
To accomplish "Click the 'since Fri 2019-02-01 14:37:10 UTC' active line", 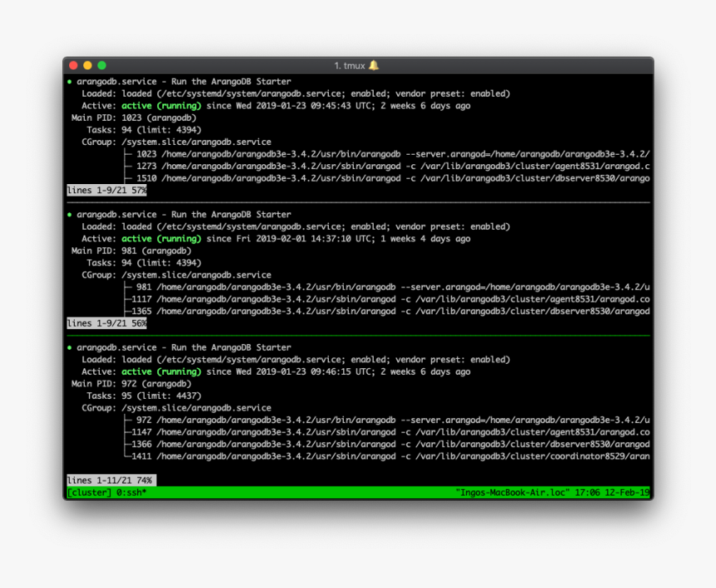I will point(276,238).
